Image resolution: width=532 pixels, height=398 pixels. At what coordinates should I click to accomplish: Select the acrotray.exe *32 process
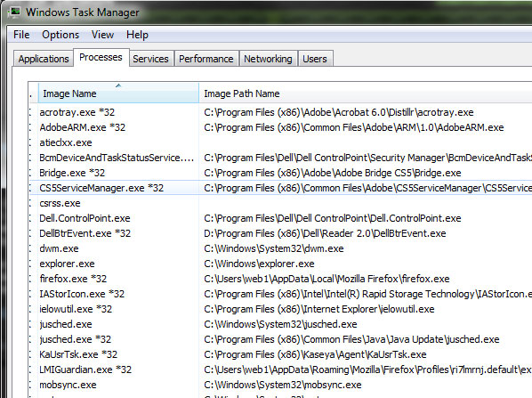pyautogui.click(x=77, y=112)
